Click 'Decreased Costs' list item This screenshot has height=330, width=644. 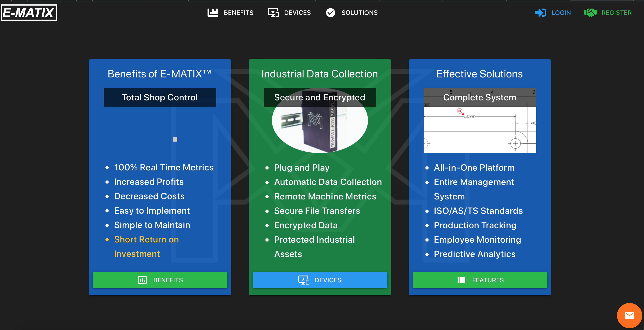149,196
